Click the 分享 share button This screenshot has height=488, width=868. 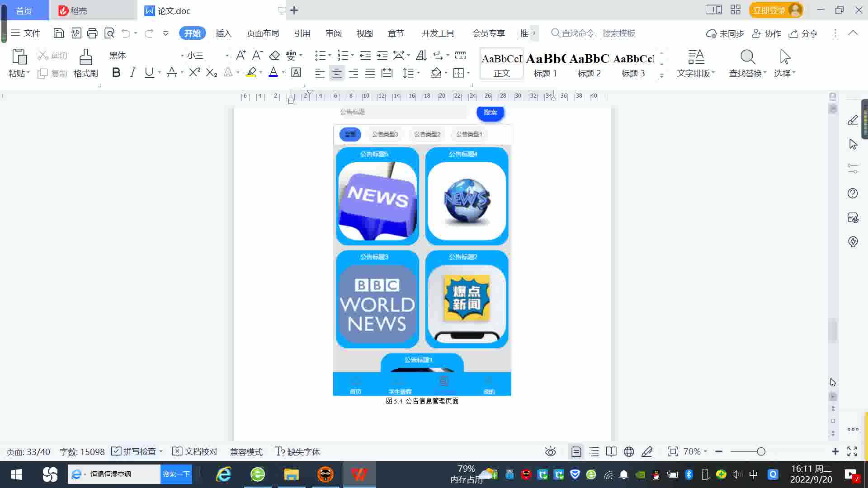tap(803, 33)
